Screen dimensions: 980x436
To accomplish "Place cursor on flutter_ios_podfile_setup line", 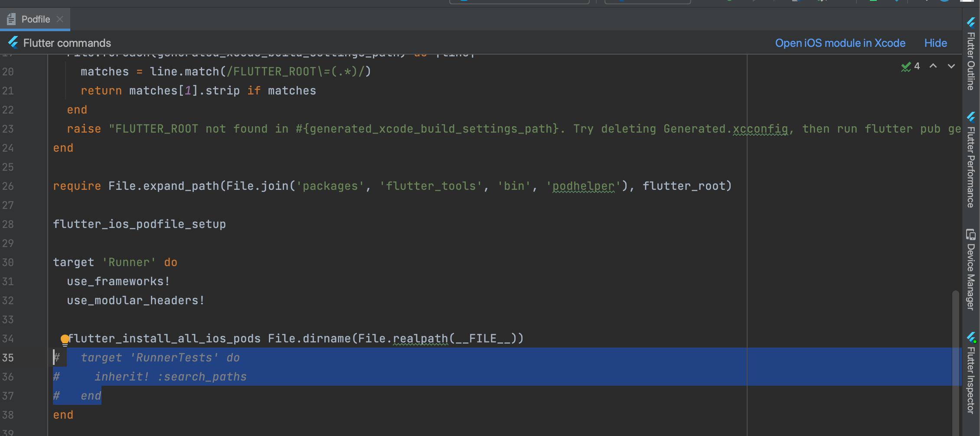I will [x=139, y=225].
